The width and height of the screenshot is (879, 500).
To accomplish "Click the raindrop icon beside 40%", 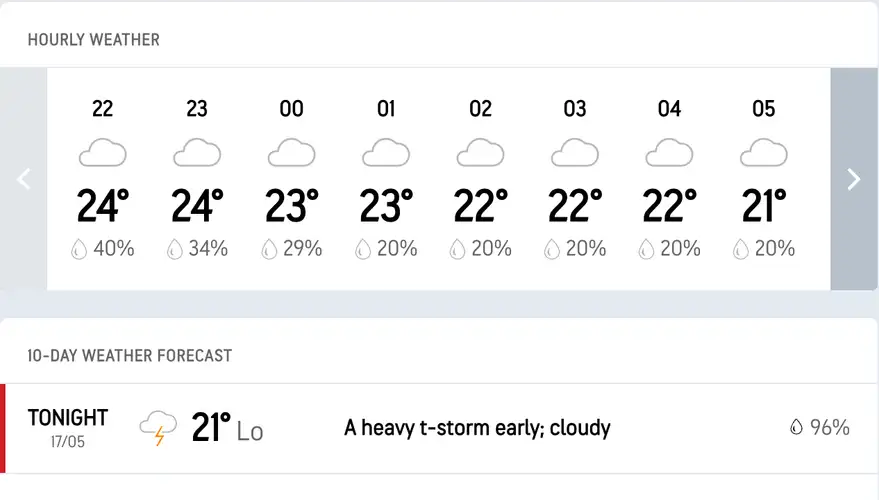I will [x=79, y=249].
